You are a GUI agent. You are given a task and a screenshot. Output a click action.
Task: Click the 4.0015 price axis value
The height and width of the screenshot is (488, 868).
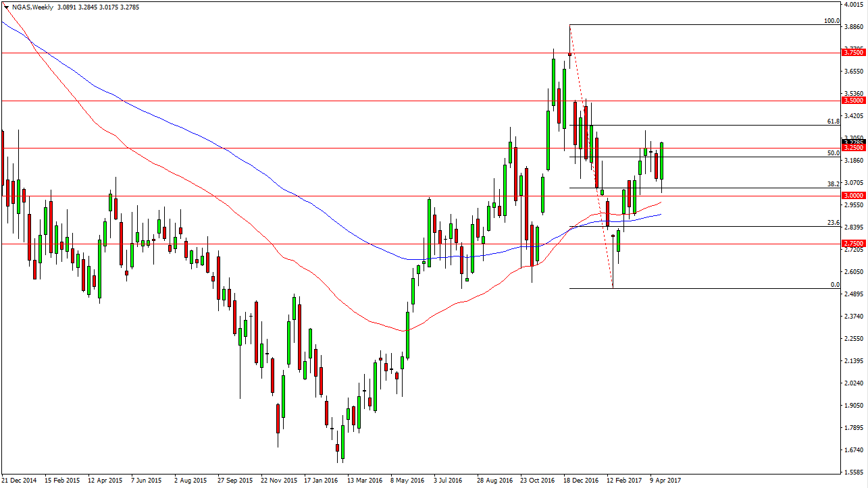tap(854, 5)
